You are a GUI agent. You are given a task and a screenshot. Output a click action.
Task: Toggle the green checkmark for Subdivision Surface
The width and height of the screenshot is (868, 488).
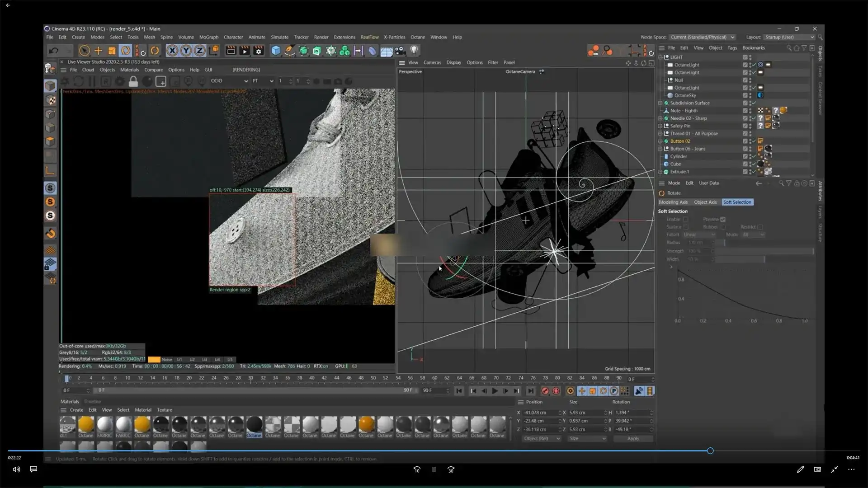pyautogui.click(x=754, y=103)
